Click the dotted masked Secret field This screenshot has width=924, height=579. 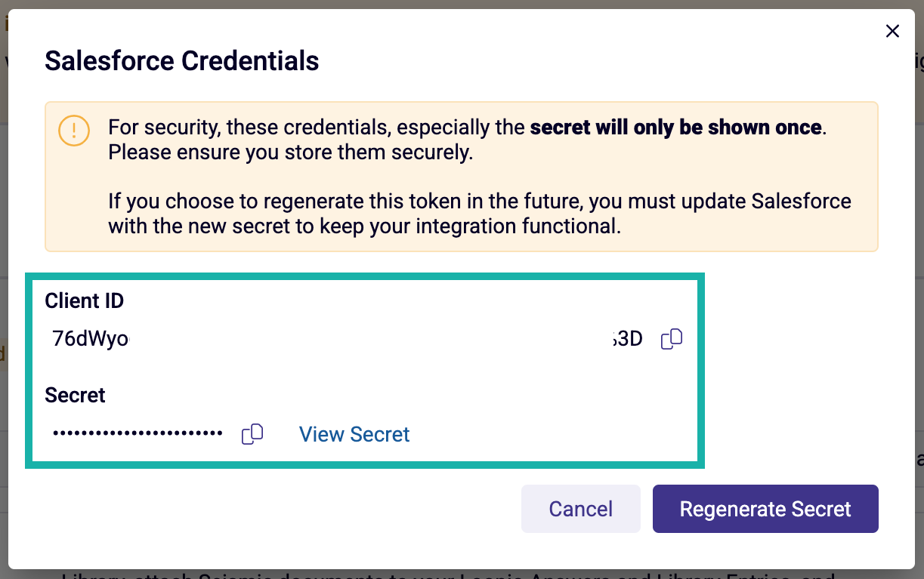138,433
